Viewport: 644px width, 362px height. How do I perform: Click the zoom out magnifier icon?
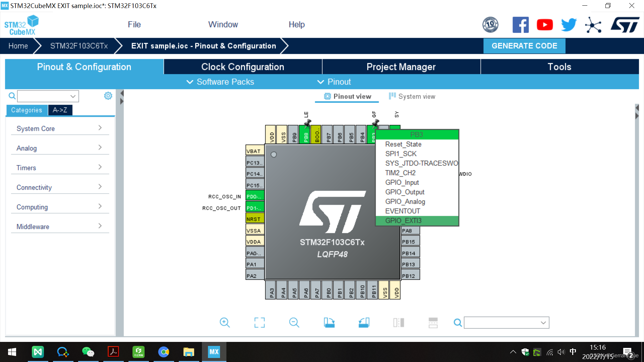point(294,322)
